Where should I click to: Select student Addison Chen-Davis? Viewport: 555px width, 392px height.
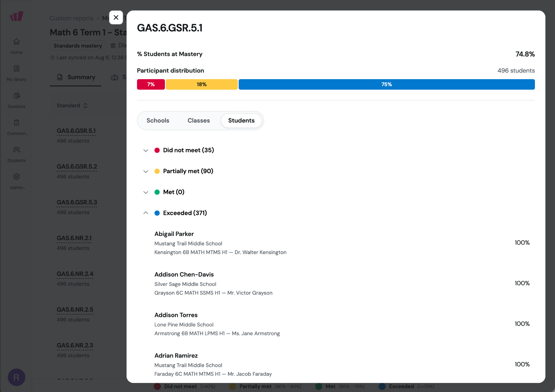coord(184,274)
